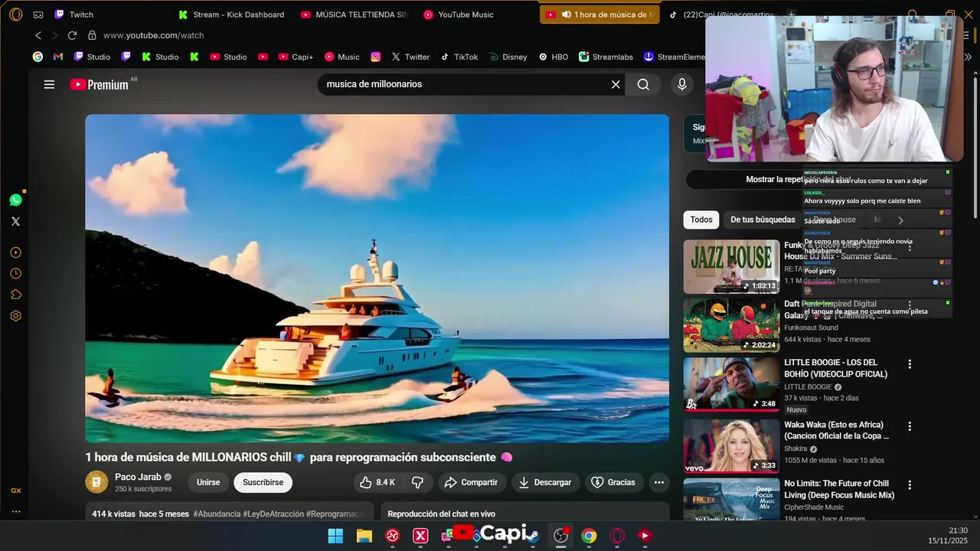Open the Opera main menu logo
The height and width of the screenshot is (551, 980).
pos(15,15)
